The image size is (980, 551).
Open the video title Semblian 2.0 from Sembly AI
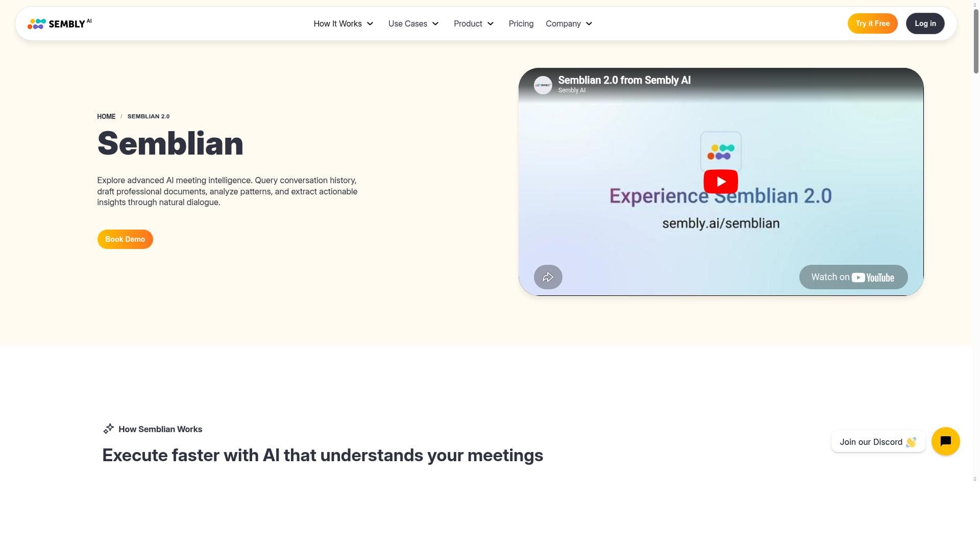point(624,80)
